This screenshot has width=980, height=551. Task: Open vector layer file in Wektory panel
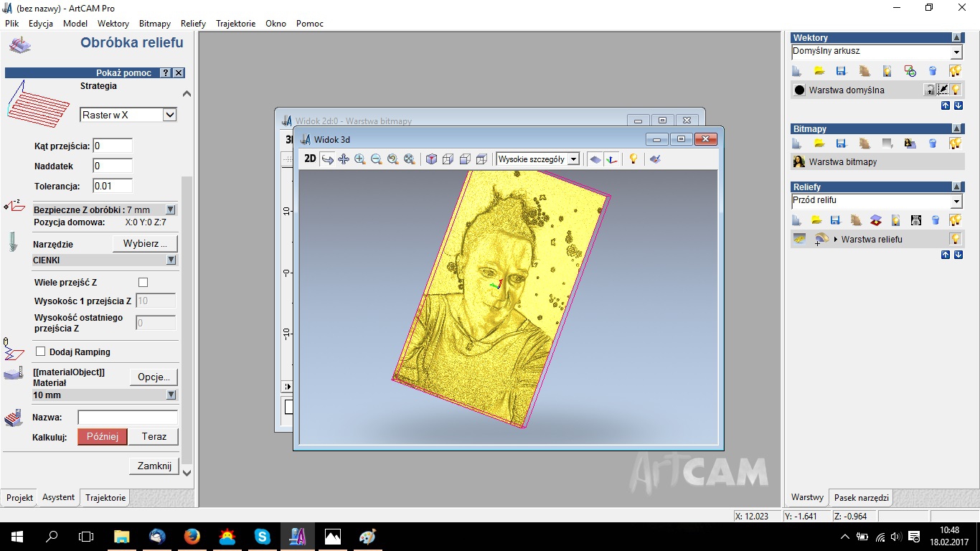click(x=819, y=71)
